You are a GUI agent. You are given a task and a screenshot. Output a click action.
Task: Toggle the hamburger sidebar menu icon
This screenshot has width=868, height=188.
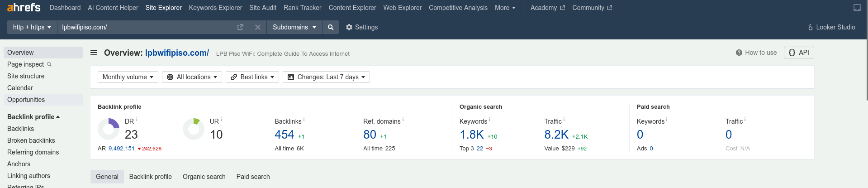[x=94, y=53]
